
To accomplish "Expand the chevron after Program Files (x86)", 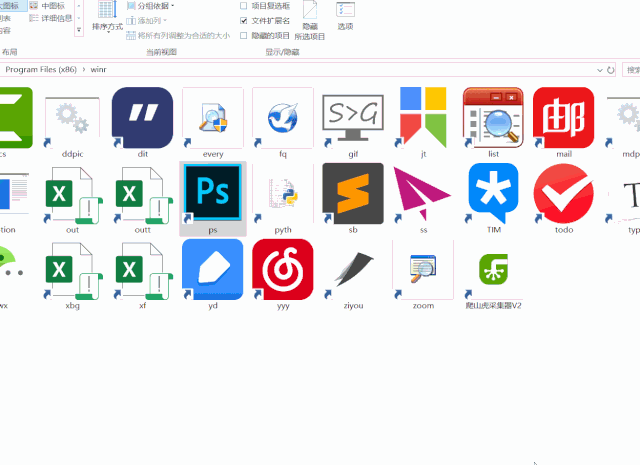I will (84, 69).
